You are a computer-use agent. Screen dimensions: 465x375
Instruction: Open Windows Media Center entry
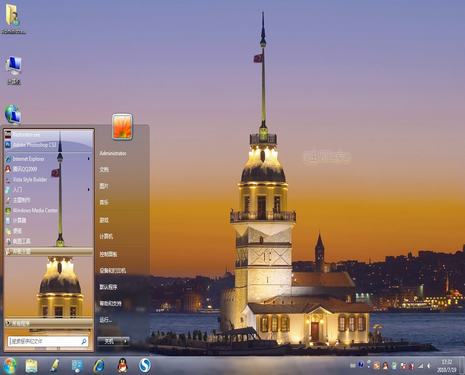(x=49, y=210)
